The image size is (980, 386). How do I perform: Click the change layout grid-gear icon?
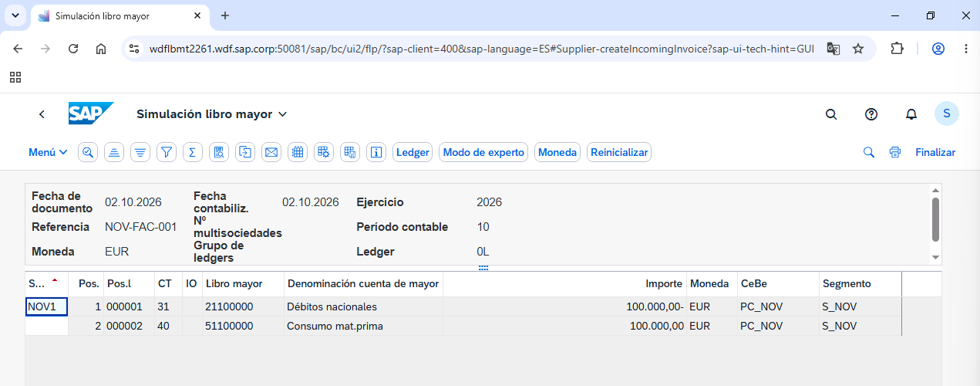[324, 152]
